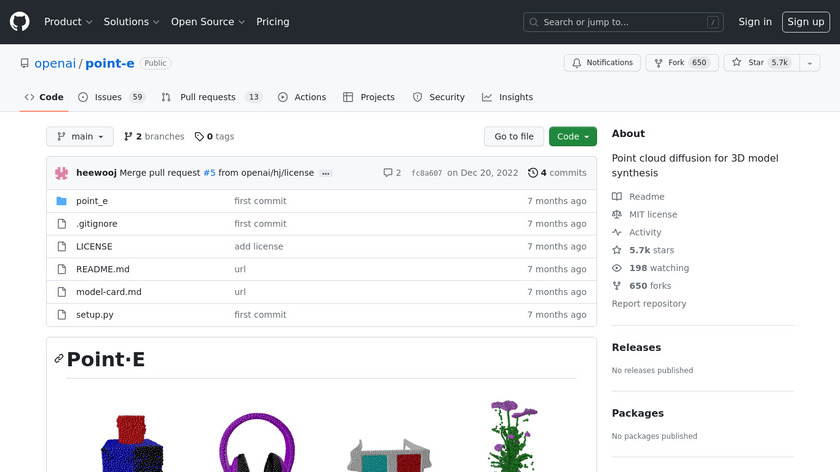
Task: View the 5.7k stars link
Action: [x=643, y=250]
